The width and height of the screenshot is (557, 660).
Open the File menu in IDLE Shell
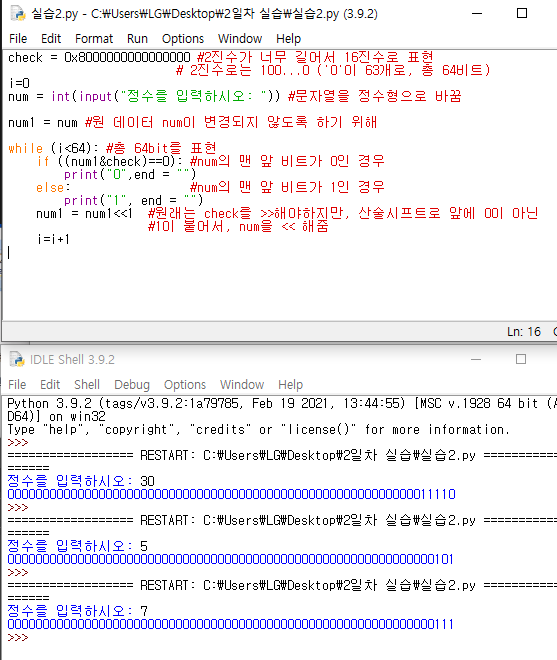pos(17,384)
